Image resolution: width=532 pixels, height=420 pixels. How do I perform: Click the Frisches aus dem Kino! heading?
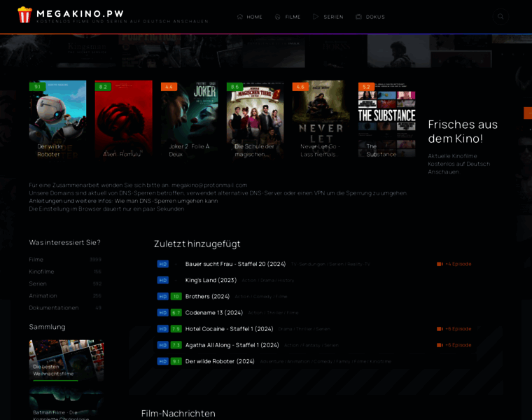point(463,132)
